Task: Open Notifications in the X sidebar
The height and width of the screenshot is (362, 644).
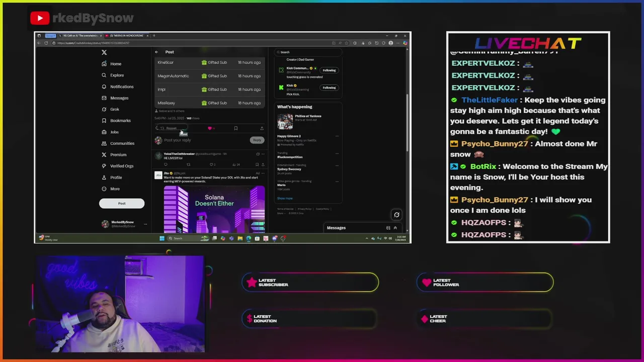Action: click(118, 86)
